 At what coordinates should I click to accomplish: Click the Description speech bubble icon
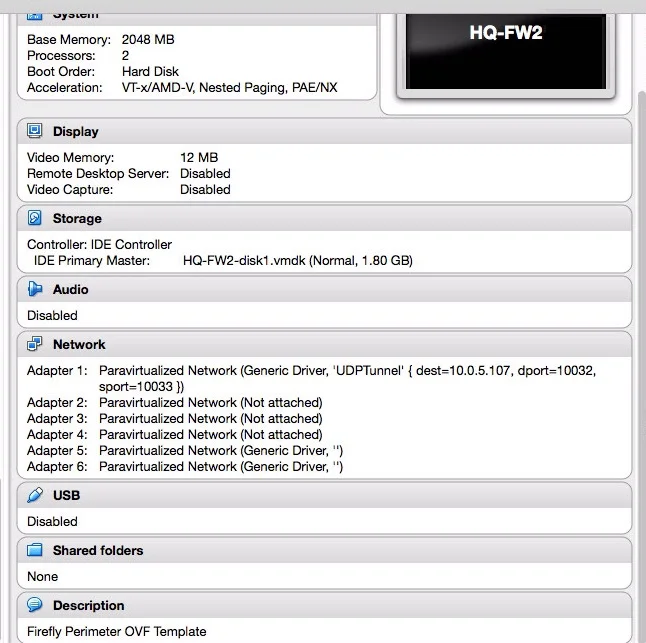[35, 605]
